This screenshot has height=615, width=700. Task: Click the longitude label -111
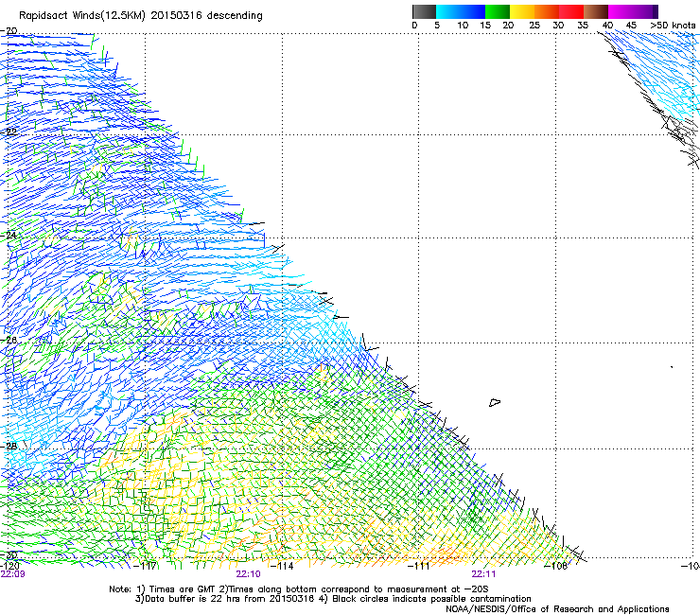(419, 566)
